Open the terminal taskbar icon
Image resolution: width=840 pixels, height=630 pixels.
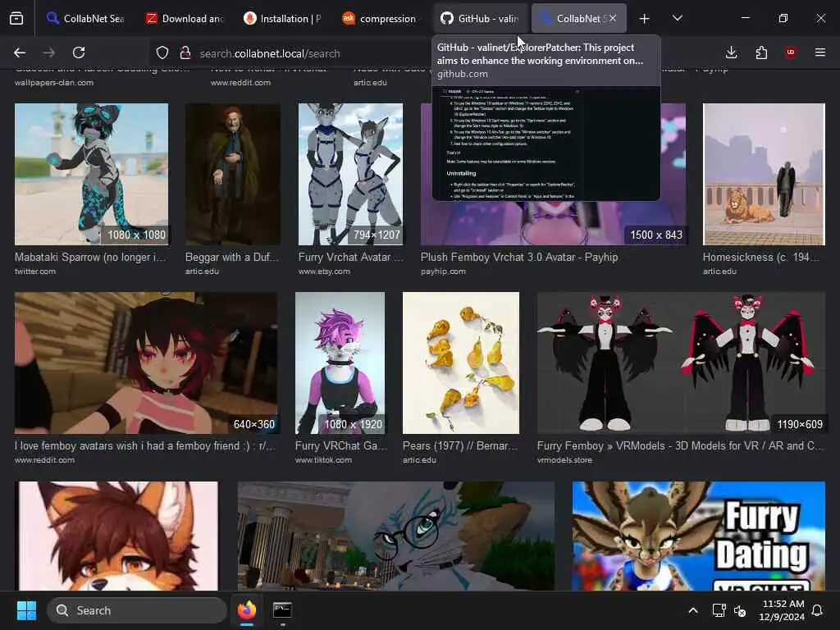coord(282,610)
